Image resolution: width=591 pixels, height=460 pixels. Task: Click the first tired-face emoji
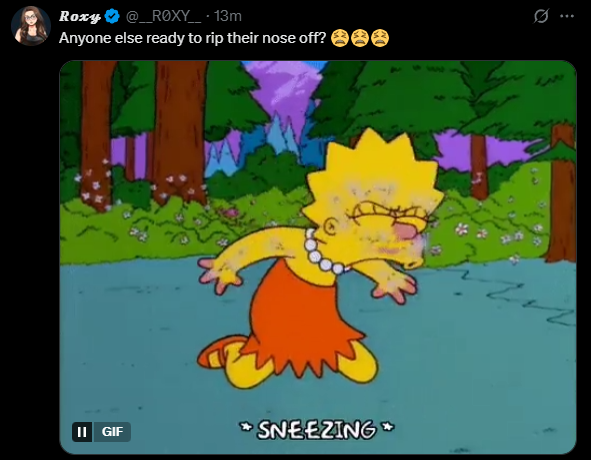(340, 38)
